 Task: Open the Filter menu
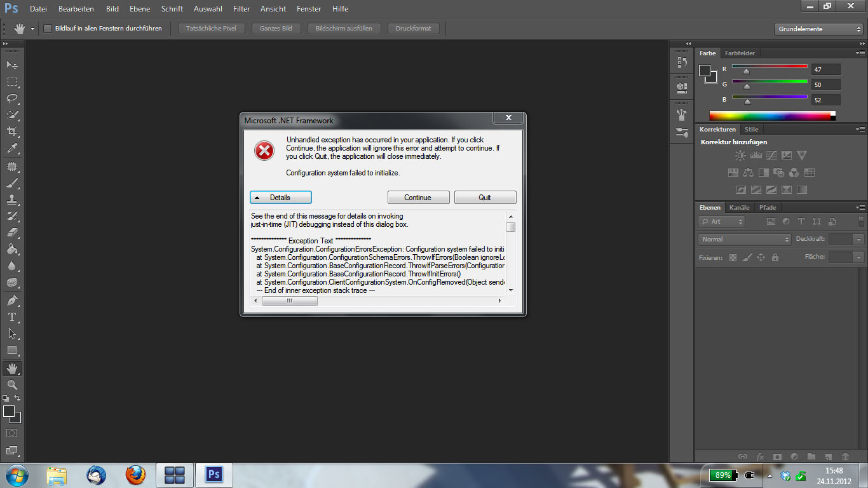tap(241, 9)
